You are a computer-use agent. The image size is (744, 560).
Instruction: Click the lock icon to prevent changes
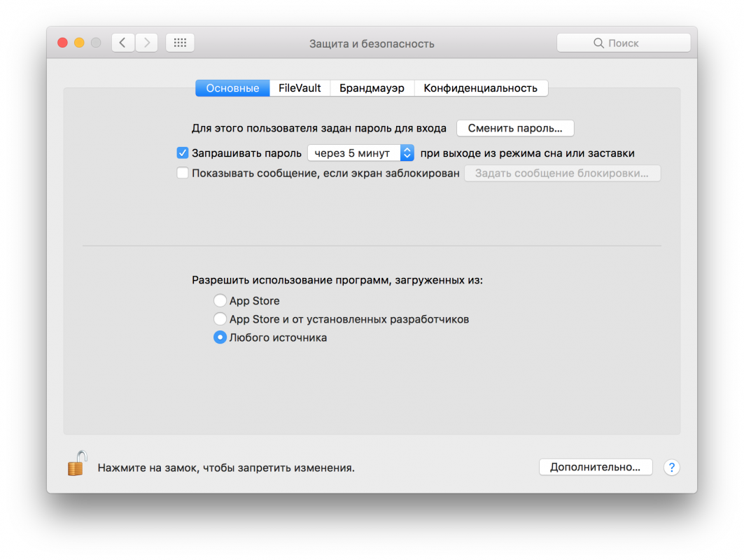(x=77, y=464)
